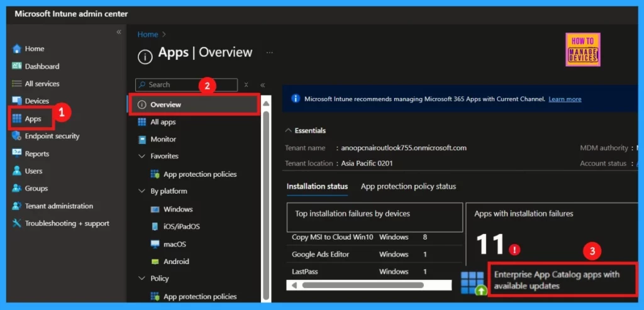Click the All services list icon
Viewport: 644px width, 310px height.
17,84
